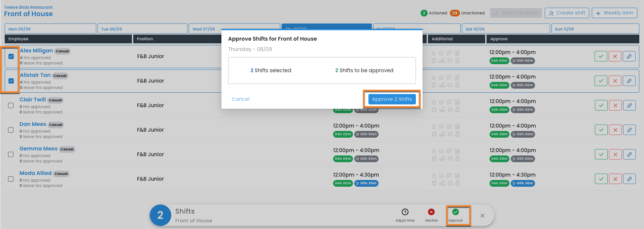Click the Decline icon in bottom bar
Screen dimensions: 644x229
click(x=431, y=215)
